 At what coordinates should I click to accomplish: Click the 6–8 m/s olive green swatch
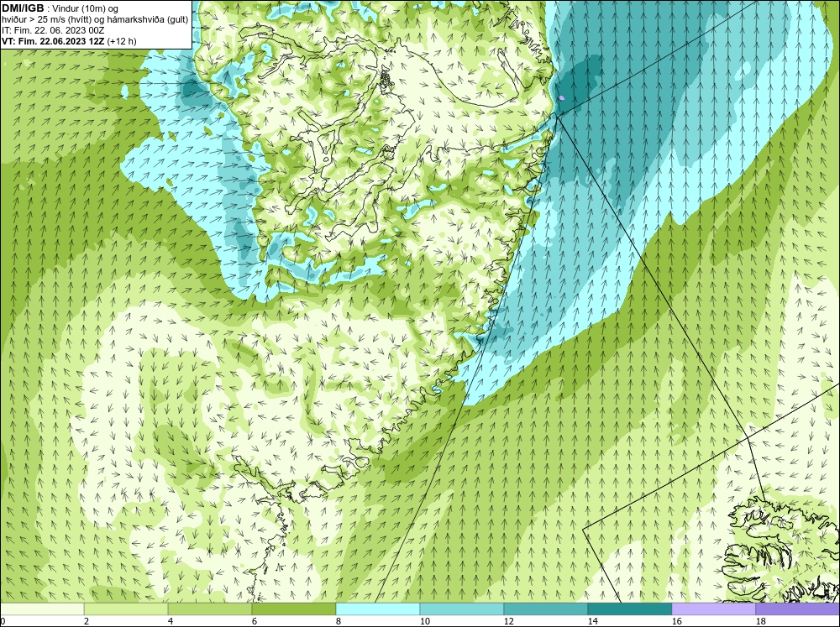[293, 609]
